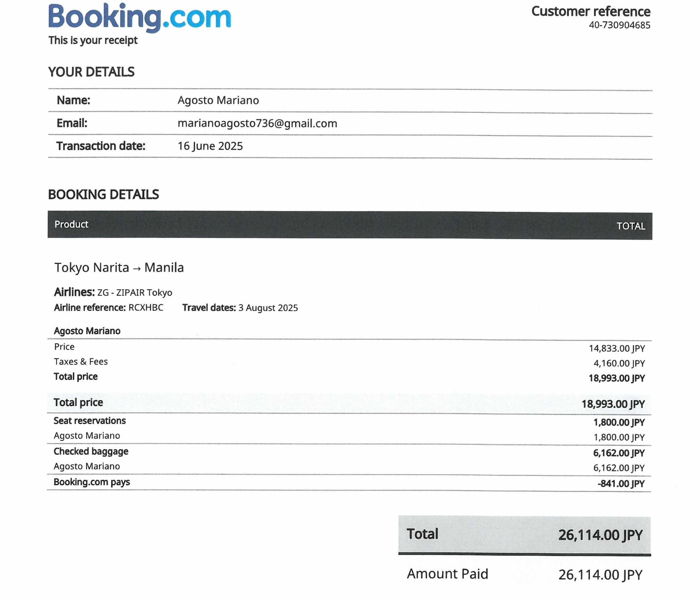Click the Seat reservations row label
Screen dimensions: 700x601
point(89,421)
